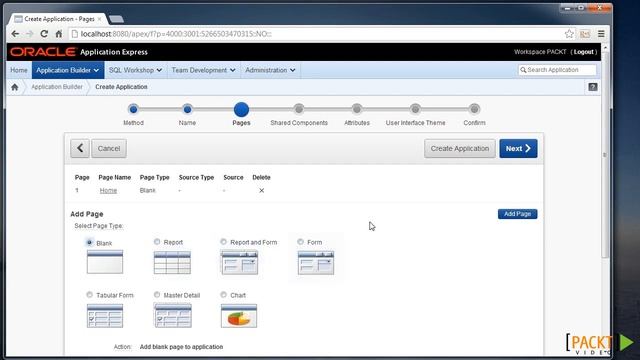Select the Blank radio button
Screen dimensions: 640x360
(89, 242)
